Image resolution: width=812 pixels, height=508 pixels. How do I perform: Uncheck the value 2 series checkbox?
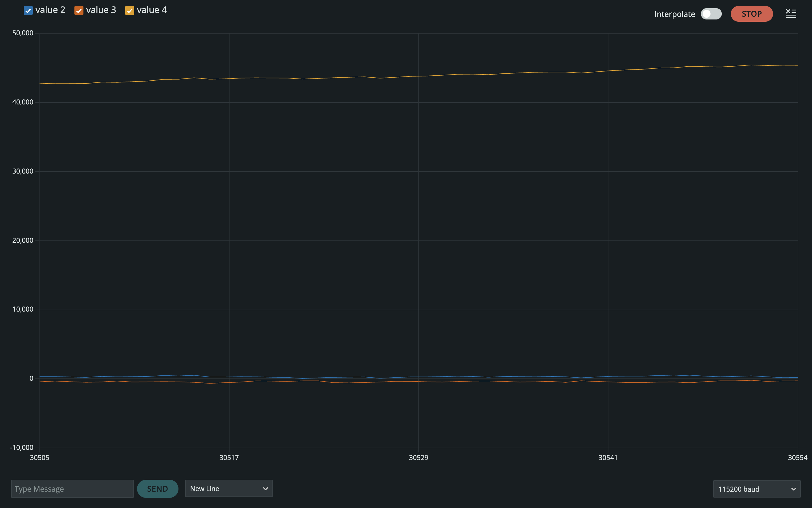click(x=28, y=11)
